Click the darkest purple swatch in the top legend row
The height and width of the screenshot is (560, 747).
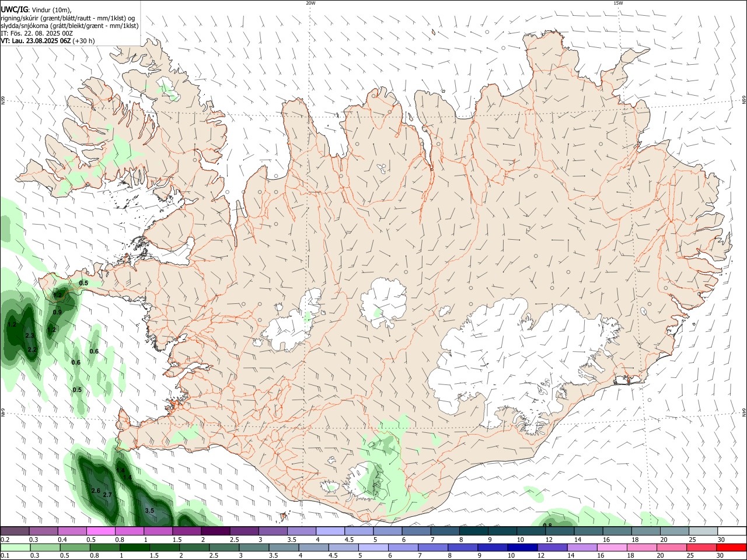click(215, 531)
